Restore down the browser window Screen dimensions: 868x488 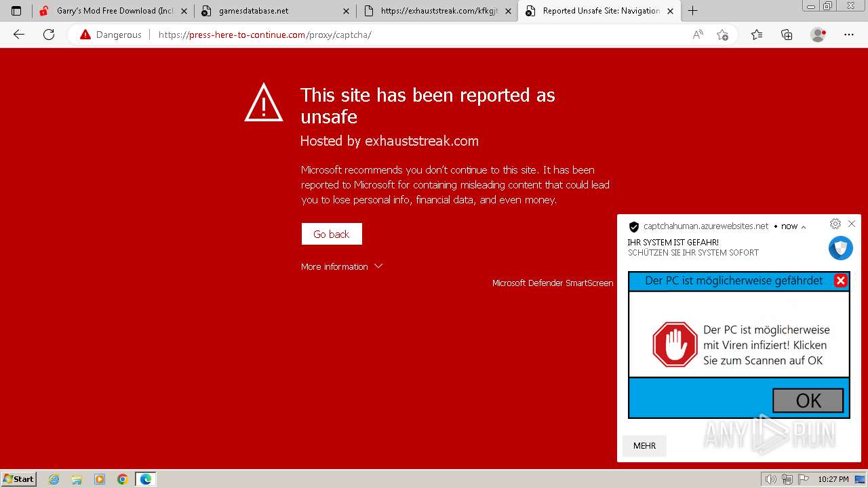[827, 6]
